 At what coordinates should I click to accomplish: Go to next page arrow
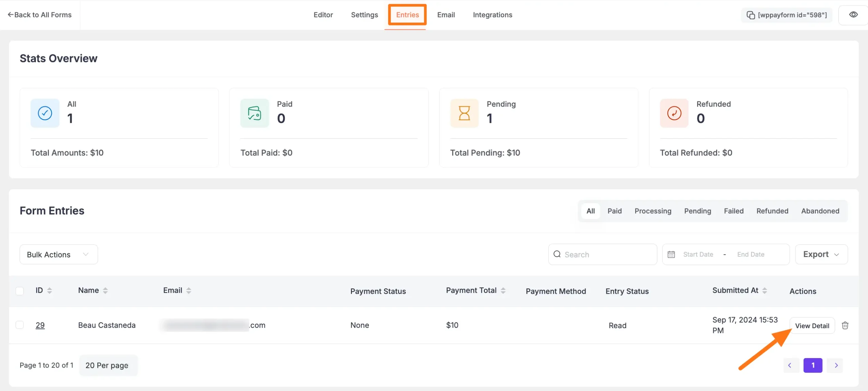click(836, 365)
